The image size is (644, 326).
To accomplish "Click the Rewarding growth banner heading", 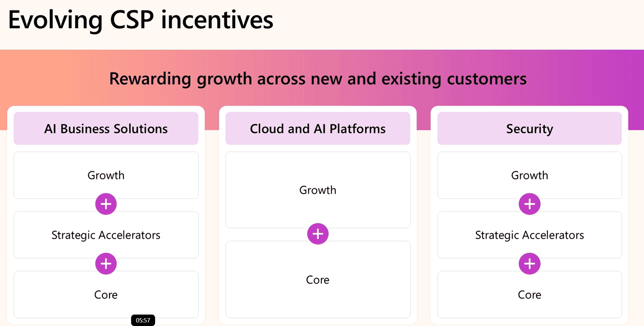I will 318,79.
